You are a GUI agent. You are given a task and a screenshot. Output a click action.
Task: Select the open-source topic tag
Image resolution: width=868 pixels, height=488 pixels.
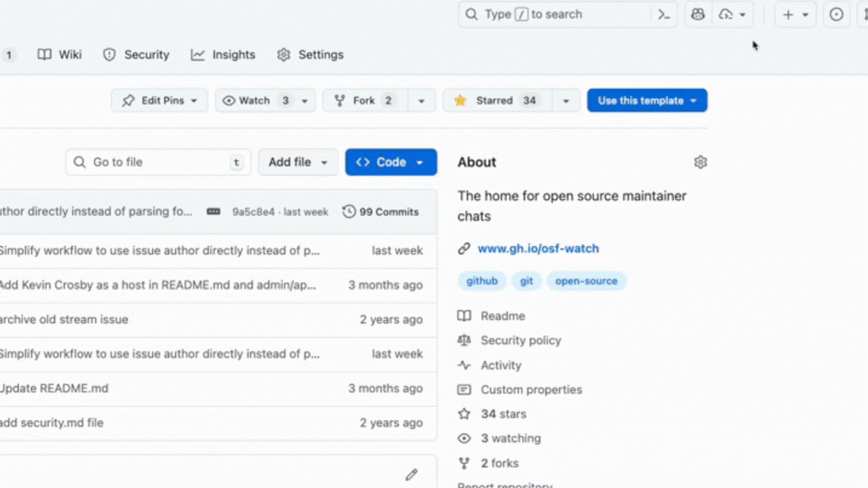pyautogui.click(x=586, y=281)
